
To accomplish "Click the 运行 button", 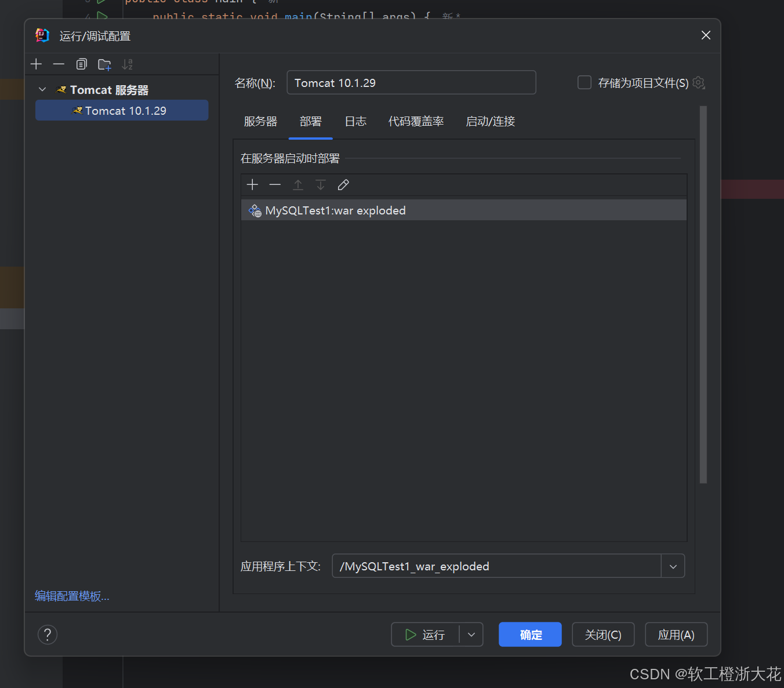I will (426, 635).
